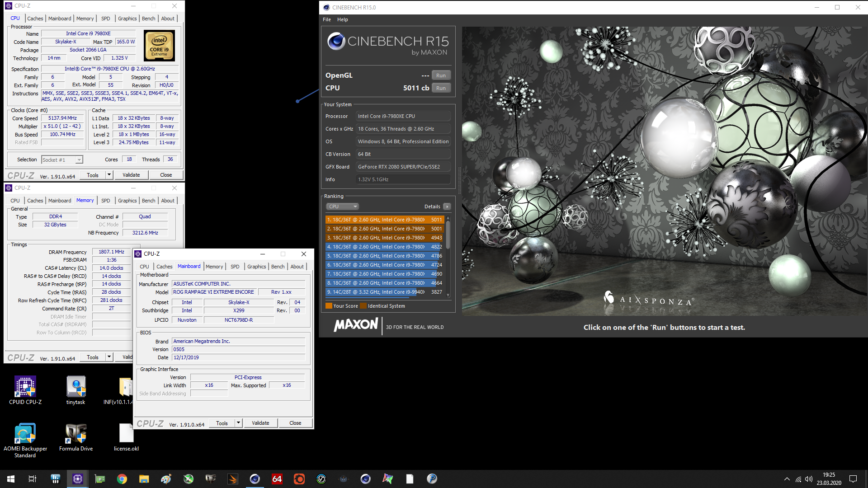The height and width of the screenshot is (488, 868).
Task: Switch to Bench tab in top CPU-Z
Action: (148, 19)
